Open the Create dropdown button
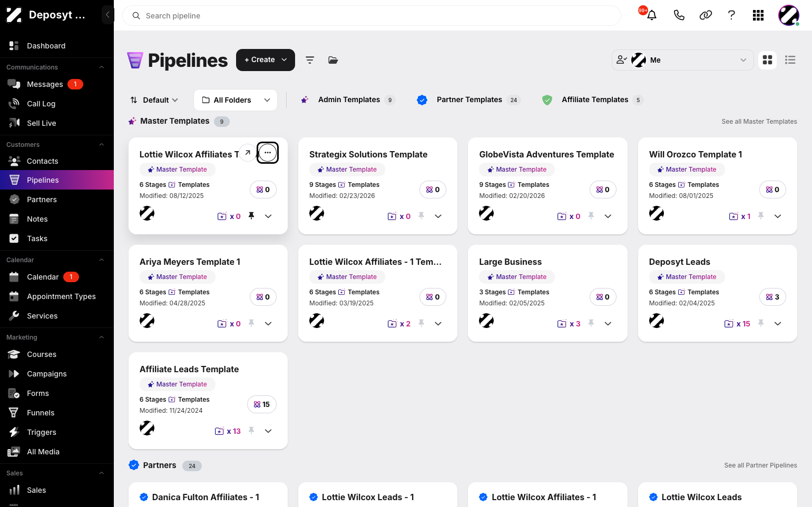Screen dimensions: 812x507 coord(266,60)
